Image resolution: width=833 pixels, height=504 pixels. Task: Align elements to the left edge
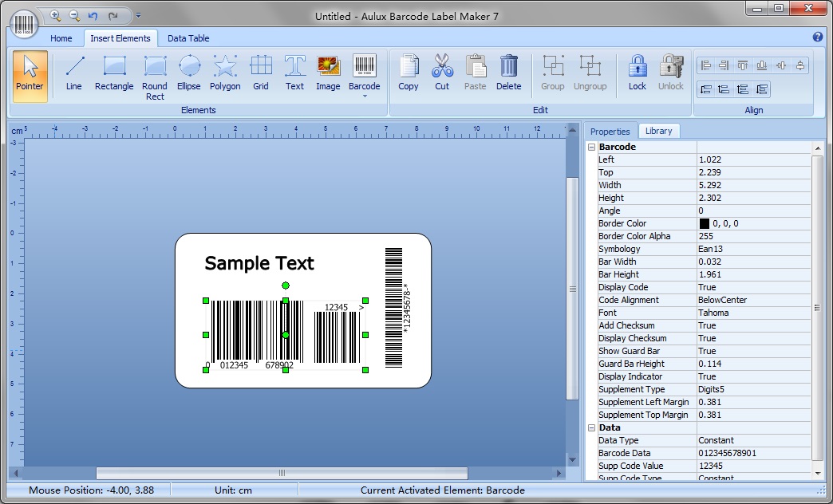(x=706, y=66)
